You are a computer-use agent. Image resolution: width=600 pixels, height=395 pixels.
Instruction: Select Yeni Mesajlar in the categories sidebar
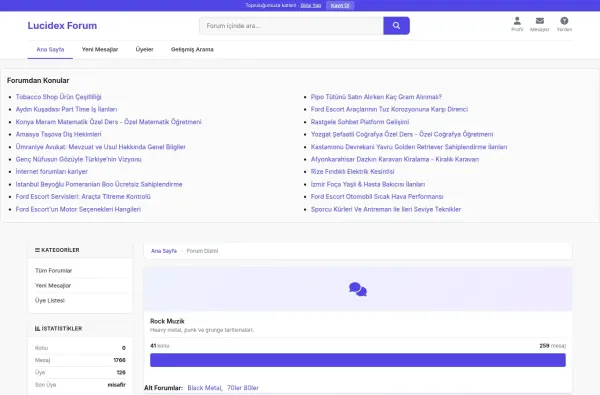tap(53, 286)
